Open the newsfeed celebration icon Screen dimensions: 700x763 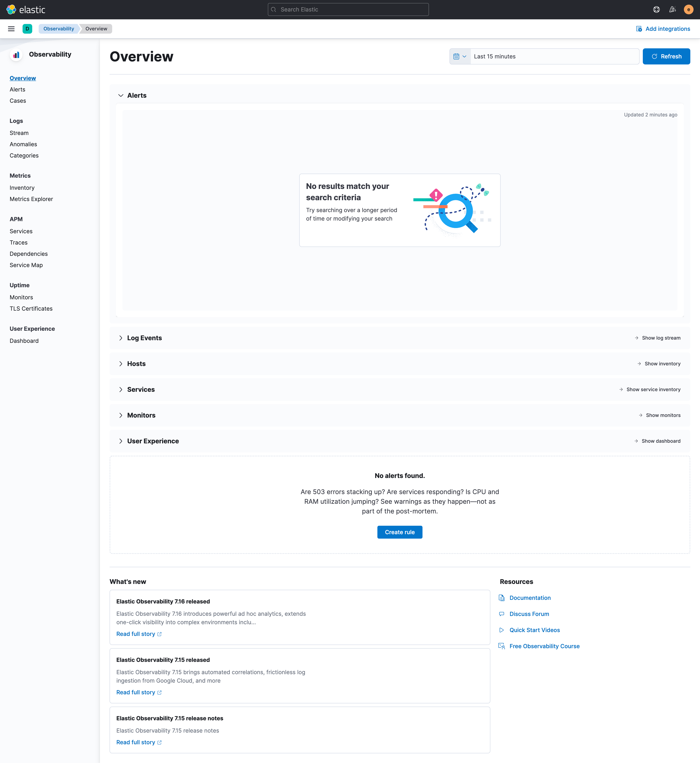(672, 9)
